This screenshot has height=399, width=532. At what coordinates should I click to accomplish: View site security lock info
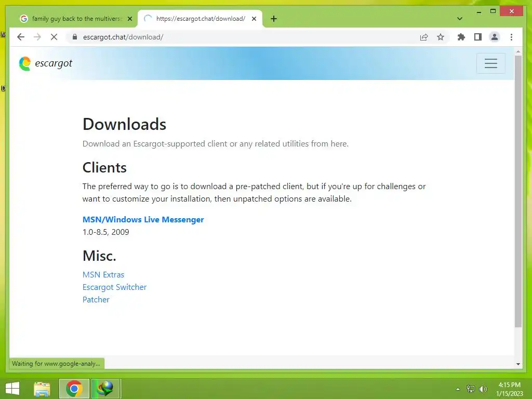(x=75, y=37)
